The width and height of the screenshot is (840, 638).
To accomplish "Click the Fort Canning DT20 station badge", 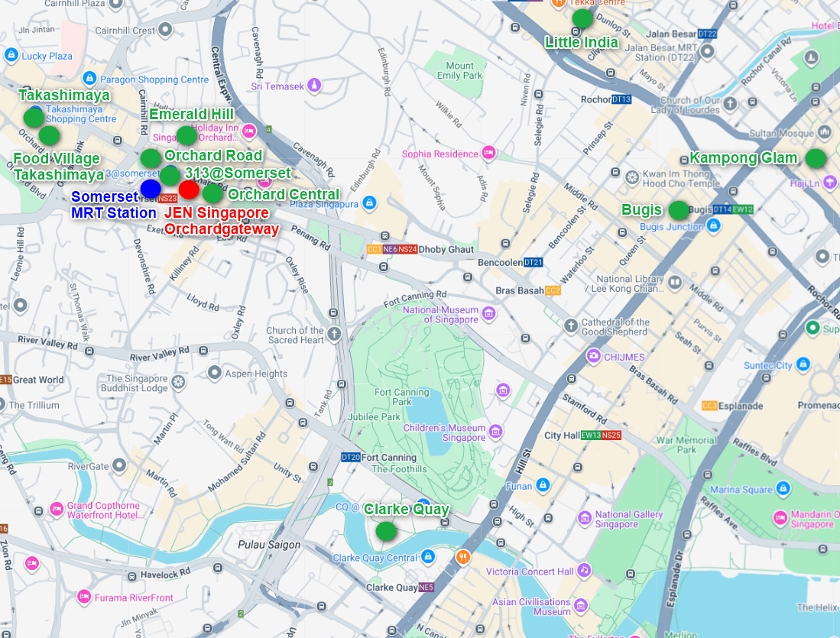I will tap(350, 458).
